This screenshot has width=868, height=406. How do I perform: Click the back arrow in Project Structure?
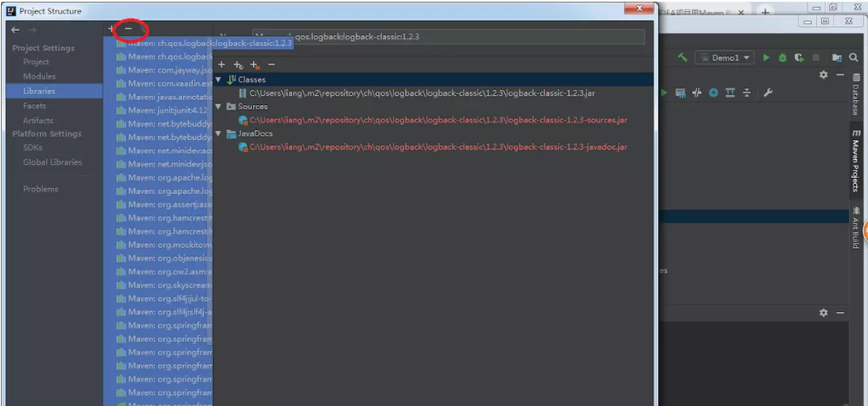tap(15, 30)
